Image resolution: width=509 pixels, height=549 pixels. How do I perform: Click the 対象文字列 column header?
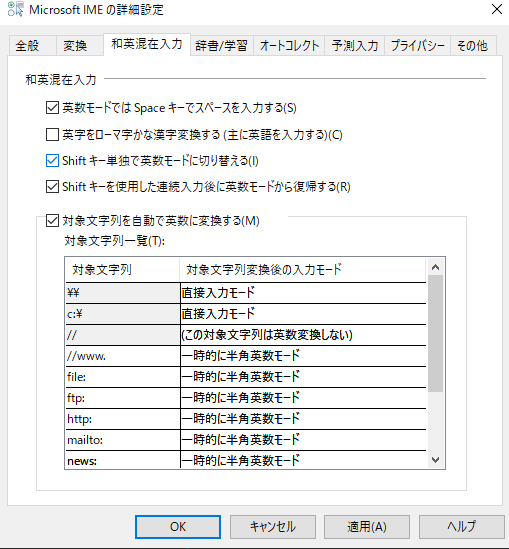[123, 270]
